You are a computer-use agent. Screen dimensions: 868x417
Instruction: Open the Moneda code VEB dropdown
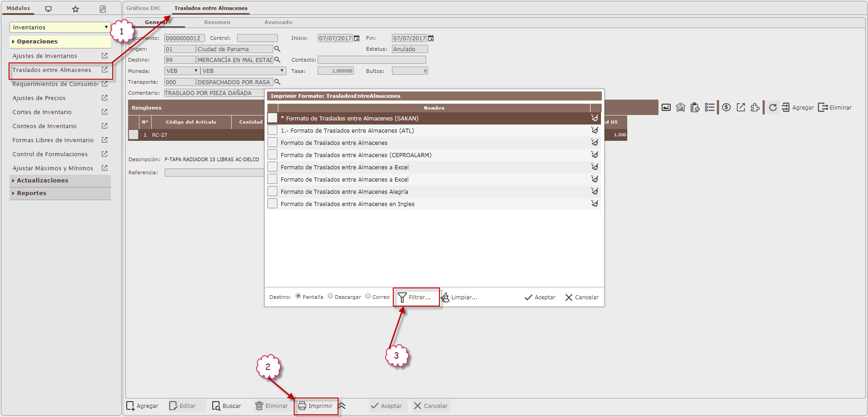point(182,71)
